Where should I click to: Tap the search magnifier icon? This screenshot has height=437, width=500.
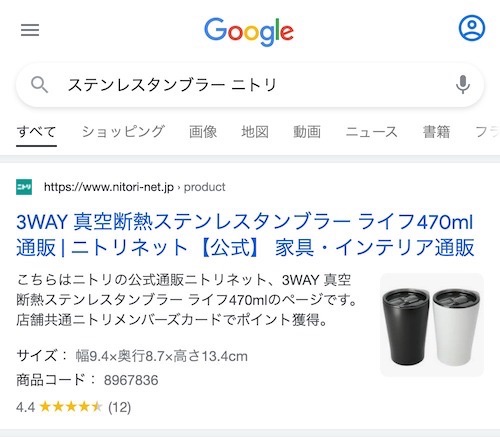click(39, 85)
